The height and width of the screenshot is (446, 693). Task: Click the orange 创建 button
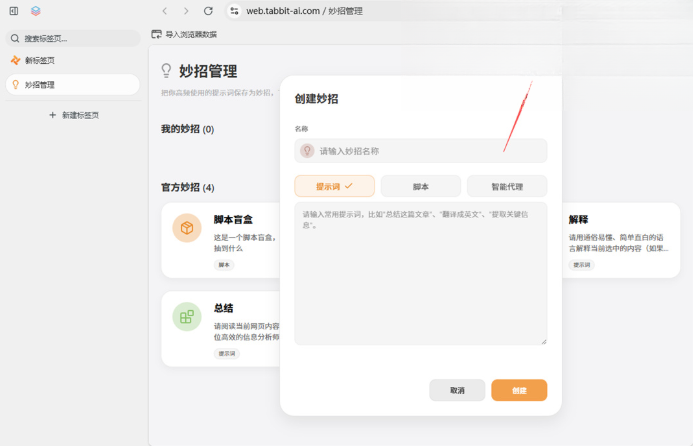(x=519, y=390)
